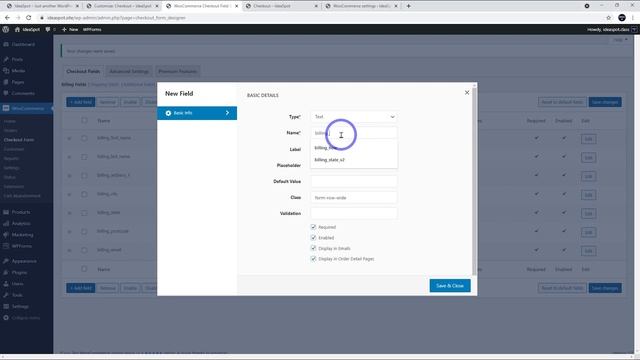This screenshot has width=640, height=360.
Task: Open a new browser tab with plus
Action: point(408,6)
